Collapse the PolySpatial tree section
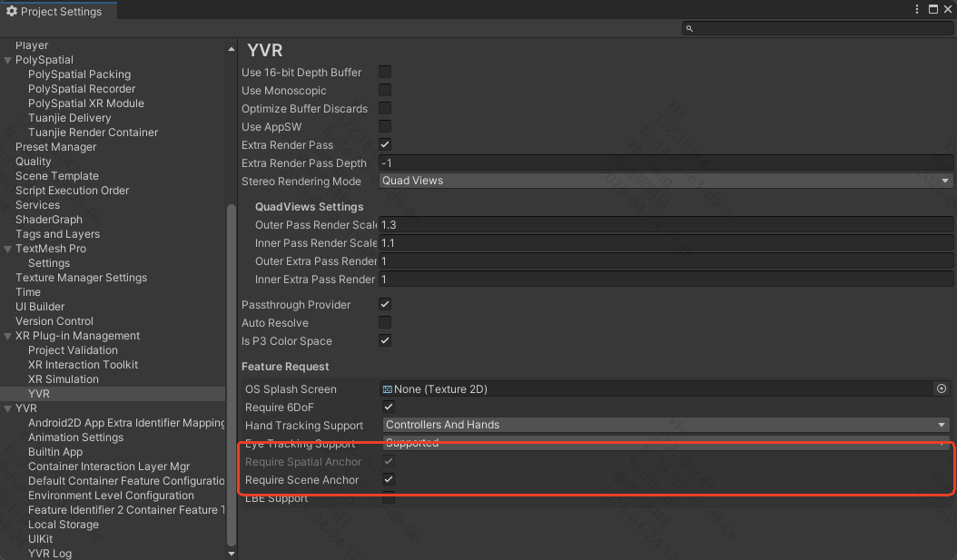957x560 pixels. [7, 60]
